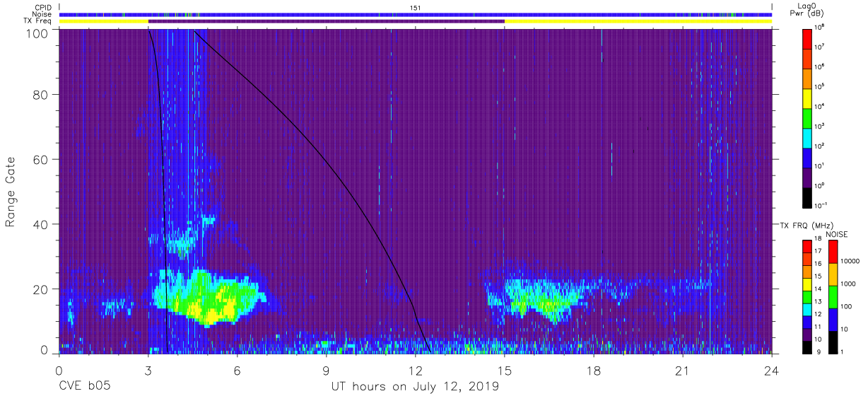This screenshot has width=868, height=401.
Task: Click the strong yellow-green echo patch near 5 UT
Action: pos(209,297)
